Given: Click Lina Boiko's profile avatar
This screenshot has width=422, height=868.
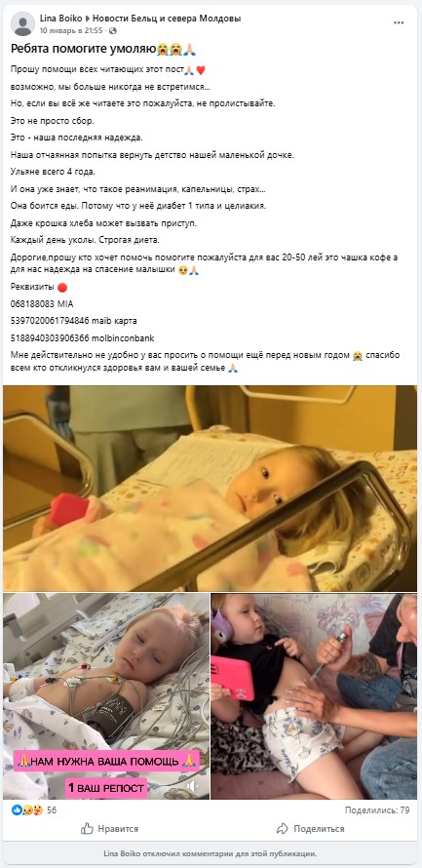Looking at the screenshot, I should pyautogui.click(x=22, y=23).
